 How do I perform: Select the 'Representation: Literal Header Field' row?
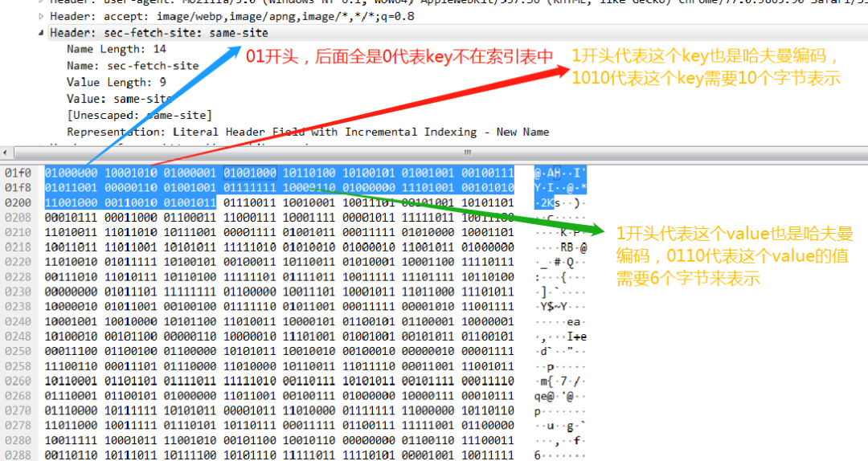click(x=308, y=133)
